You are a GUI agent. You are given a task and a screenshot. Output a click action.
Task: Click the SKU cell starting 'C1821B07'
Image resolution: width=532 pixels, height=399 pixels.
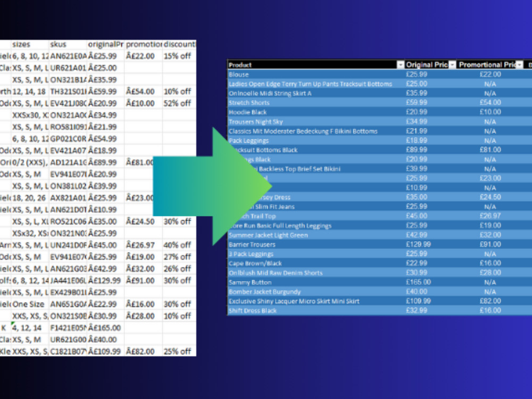(68, 352)
